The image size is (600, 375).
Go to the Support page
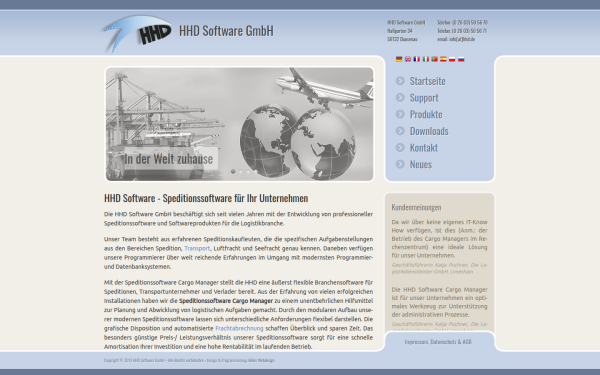(x=424, y=98)
